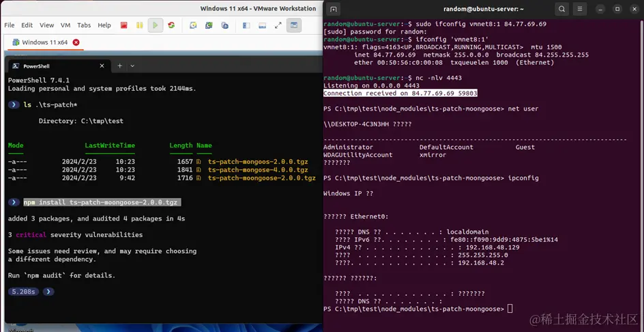Take a snapshot using the clock icon
This screenshot has width=644, height=332.
[192, 25]
